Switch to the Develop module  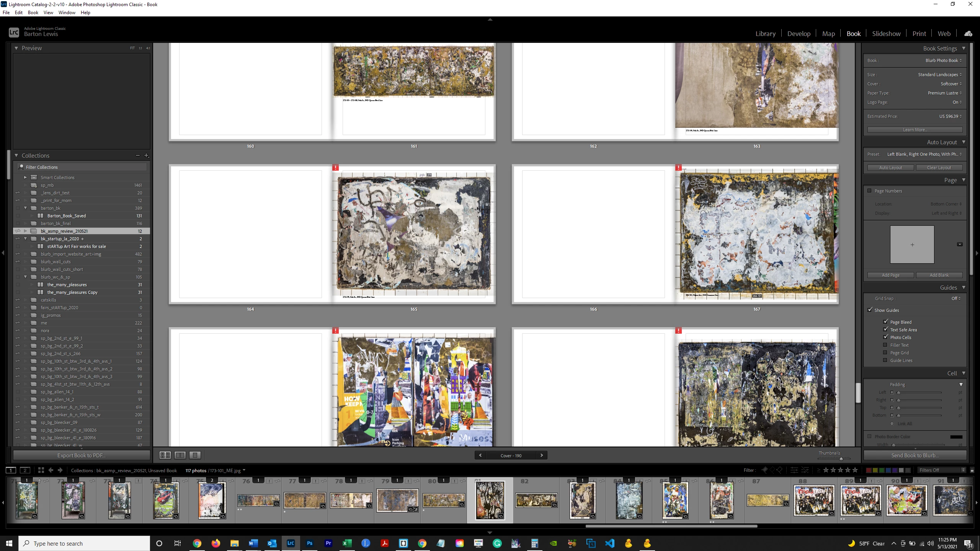point(799,34)
